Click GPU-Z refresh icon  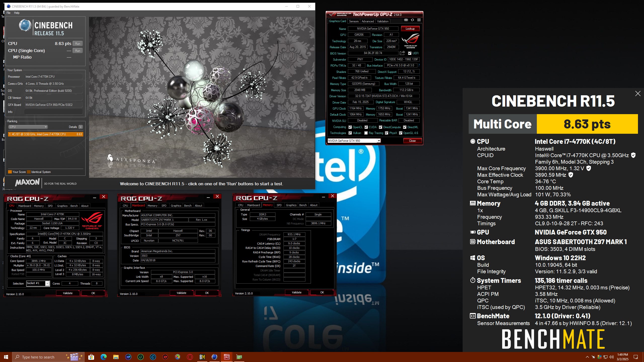[x=412, y=20]
